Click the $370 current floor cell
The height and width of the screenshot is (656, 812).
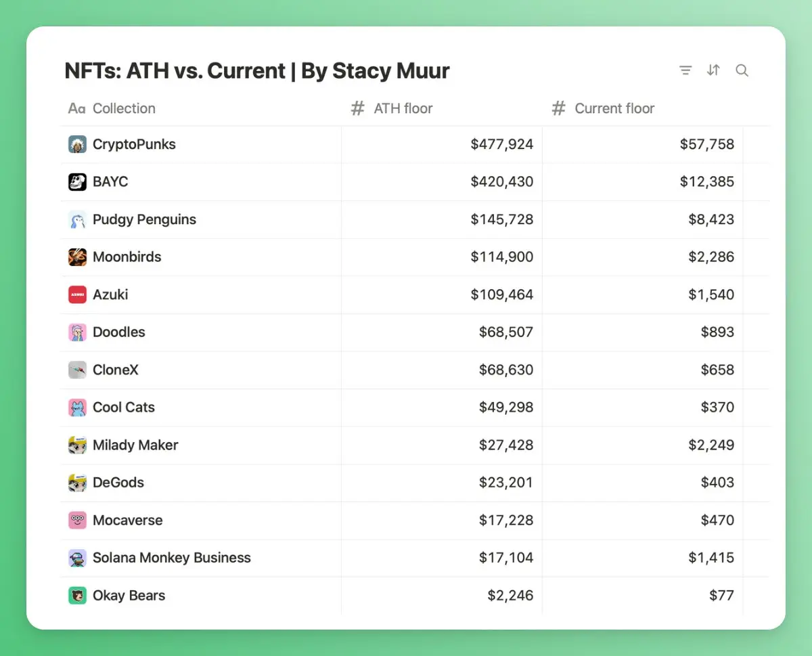click(x=643, y=408)
